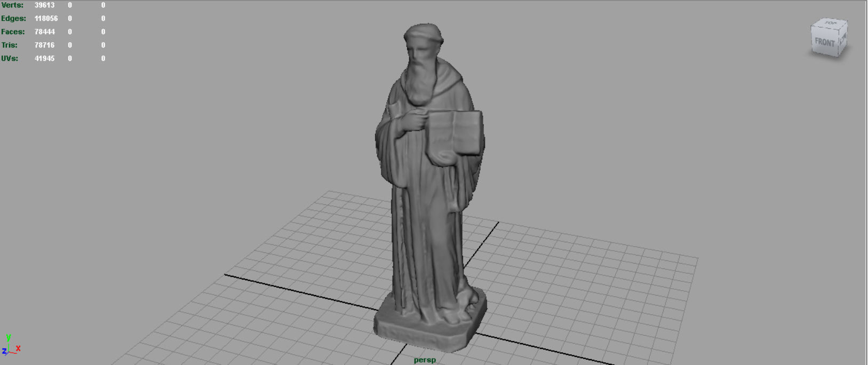Click the 'Faces:' heads-up display label
This screenshot has height=365, width=868.
tap(13, 31)
